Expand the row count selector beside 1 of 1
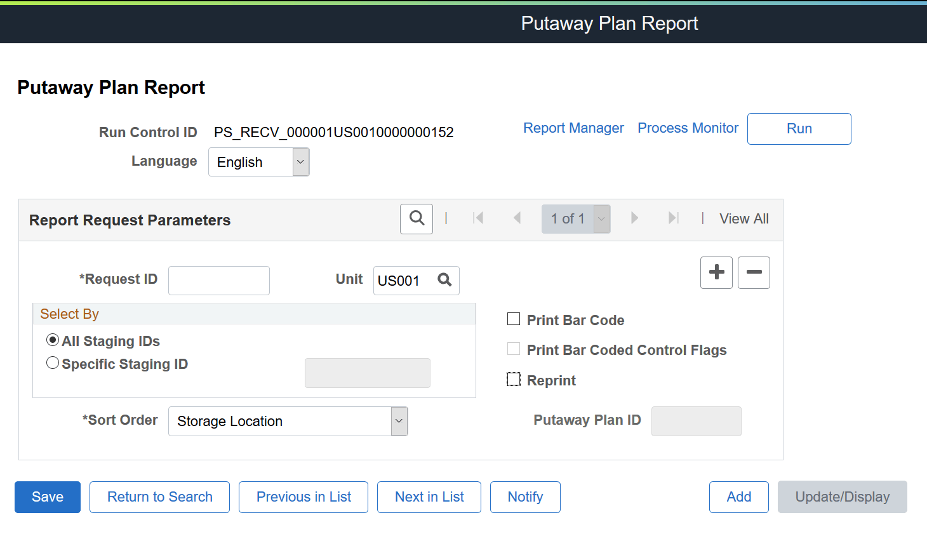Viewport: 927px width, 560px height. coord(601,218)
